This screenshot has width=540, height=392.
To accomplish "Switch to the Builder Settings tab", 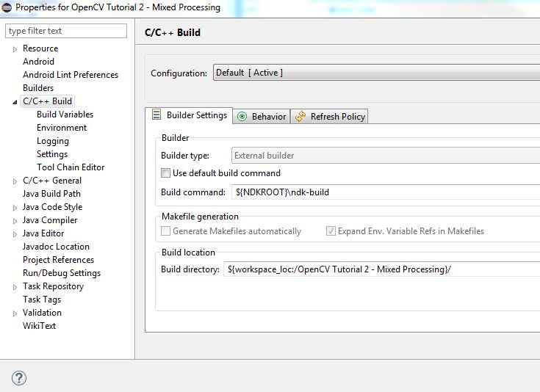I will pyautogui.click(x=189, y=115).
